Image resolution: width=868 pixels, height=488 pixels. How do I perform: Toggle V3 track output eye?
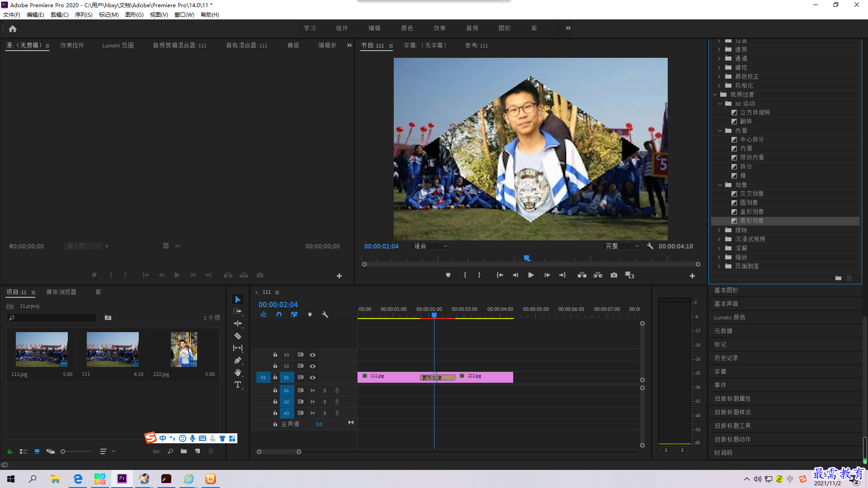pos(312,355)
